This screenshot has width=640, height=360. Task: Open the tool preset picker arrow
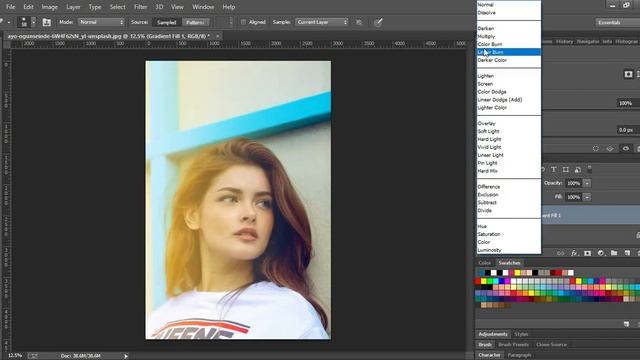click(8, 22)
